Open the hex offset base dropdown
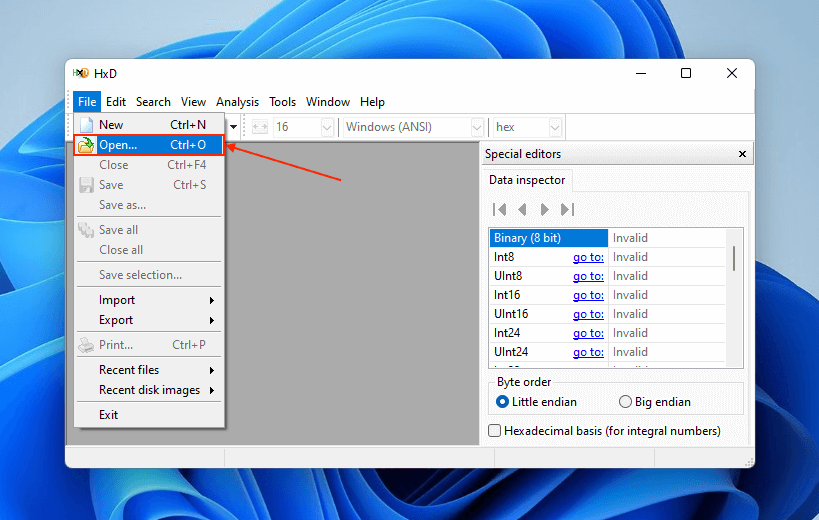This screenshot has height=520, width=819. point(556,128)
